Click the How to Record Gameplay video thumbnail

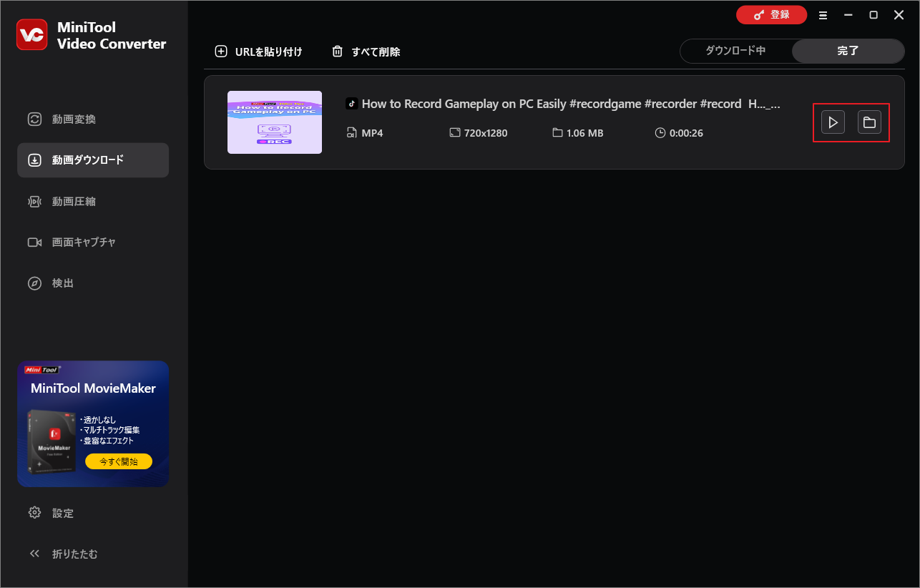click(275, 122)
